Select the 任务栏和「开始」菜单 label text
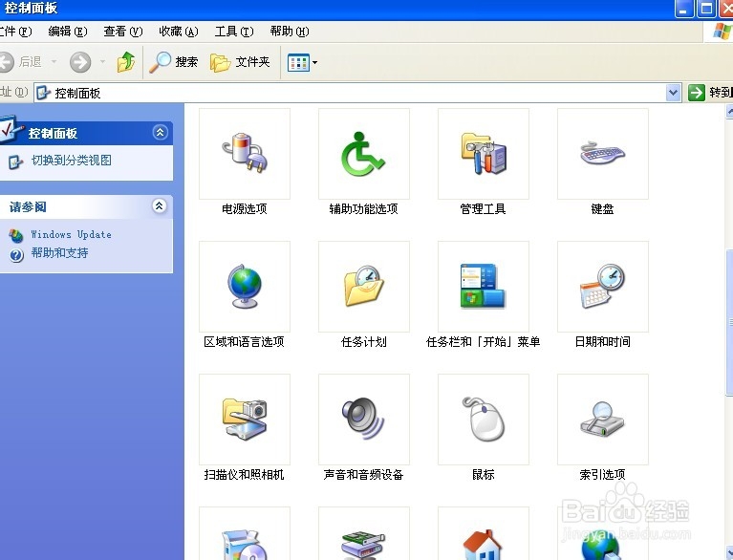733x560 pixels. point(484,342)
